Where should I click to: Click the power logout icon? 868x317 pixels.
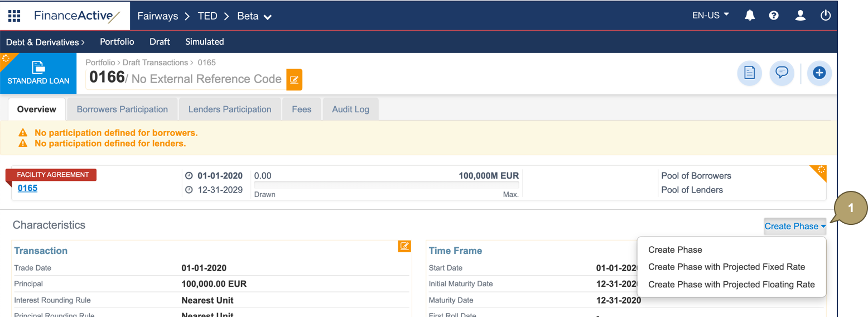tap(826, 16)
